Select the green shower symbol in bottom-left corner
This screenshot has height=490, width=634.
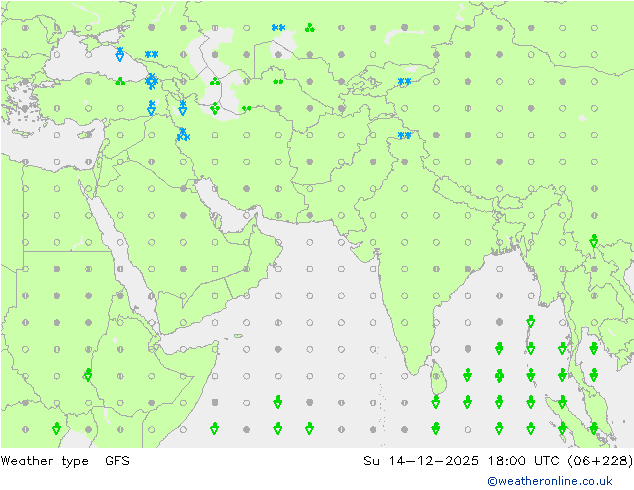point(56,429)
